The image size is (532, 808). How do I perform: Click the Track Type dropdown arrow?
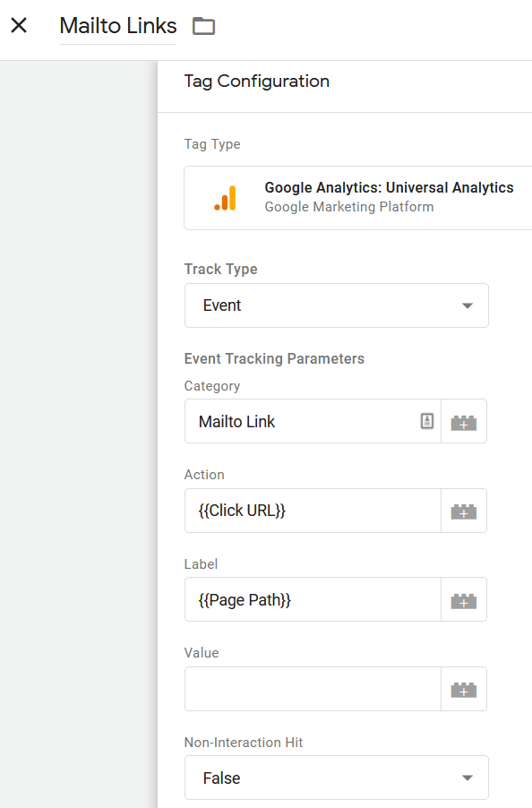click(x=468, y=305)
